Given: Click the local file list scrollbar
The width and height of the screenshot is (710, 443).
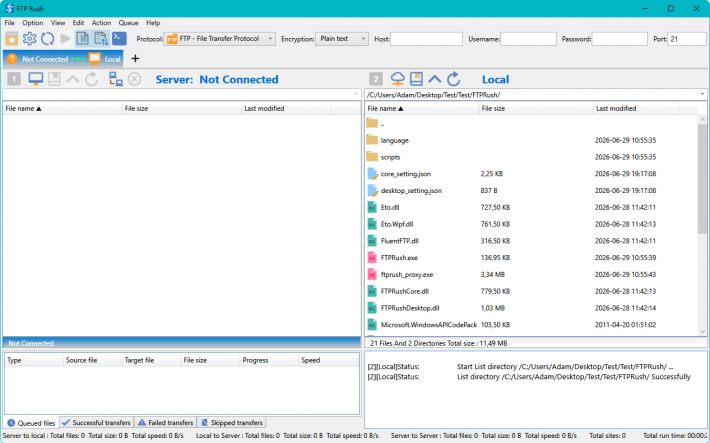Looking at the screenshot, I should tap(702, 179).
